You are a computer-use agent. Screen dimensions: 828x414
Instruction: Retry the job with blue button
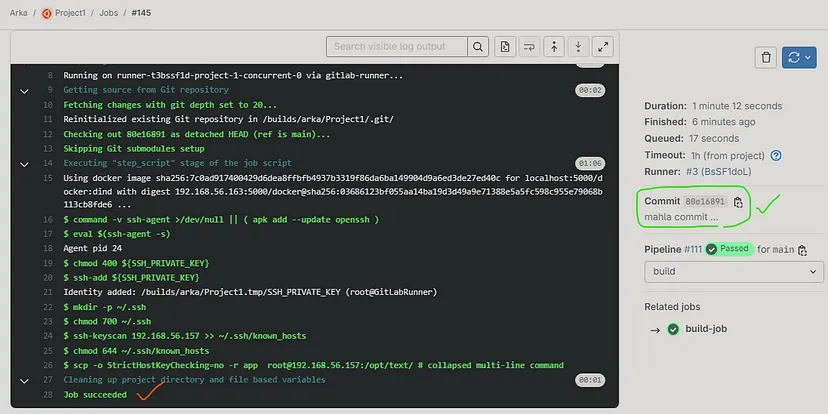tap(799, 57)
